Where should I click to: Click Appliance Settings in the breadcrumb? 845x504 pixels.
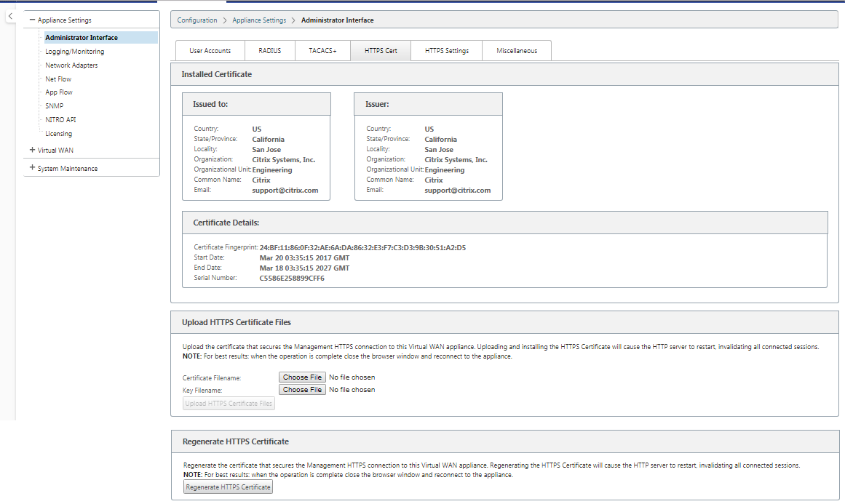click(259, 20)
